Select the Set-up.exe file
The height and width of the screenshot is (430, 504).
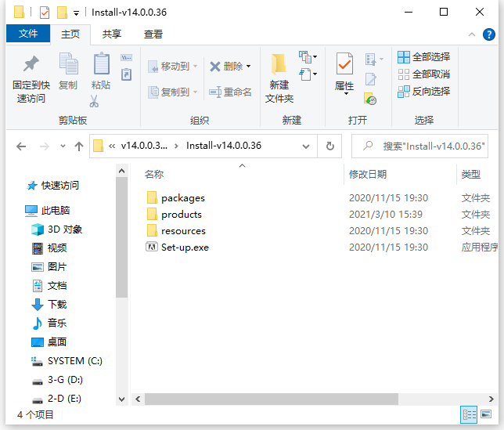[x=178, y=247]
